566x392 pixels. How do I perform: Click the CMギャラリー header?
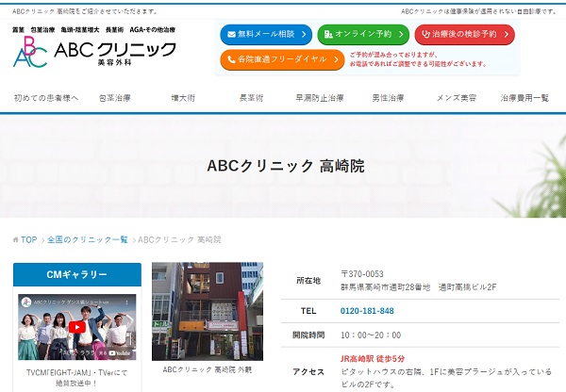(x=77, y=274)
